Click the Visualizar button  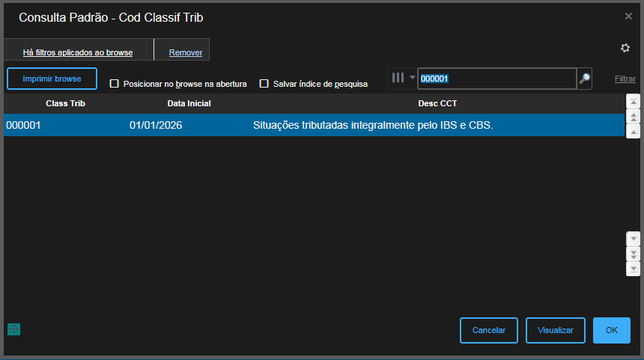(555, 330)
